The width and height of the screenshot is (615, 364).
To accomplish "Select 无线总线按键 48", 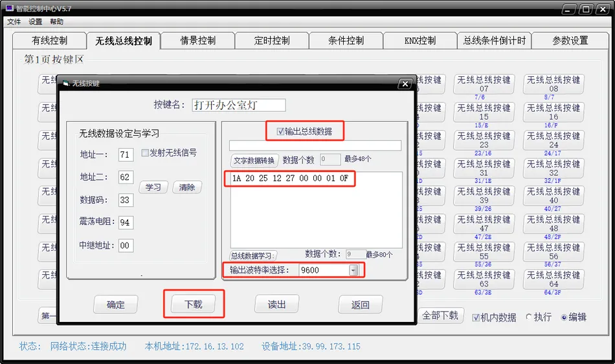I will (553, 224).
